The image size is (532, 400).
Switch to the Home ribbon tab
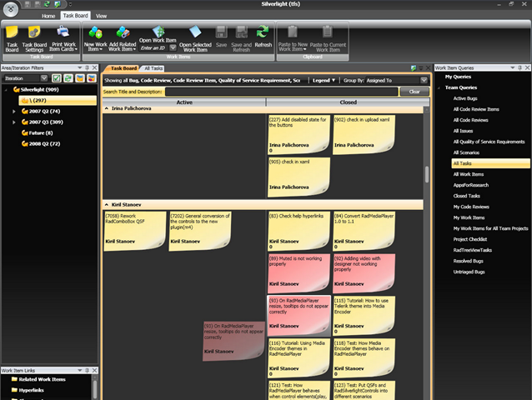coord(48,16)
